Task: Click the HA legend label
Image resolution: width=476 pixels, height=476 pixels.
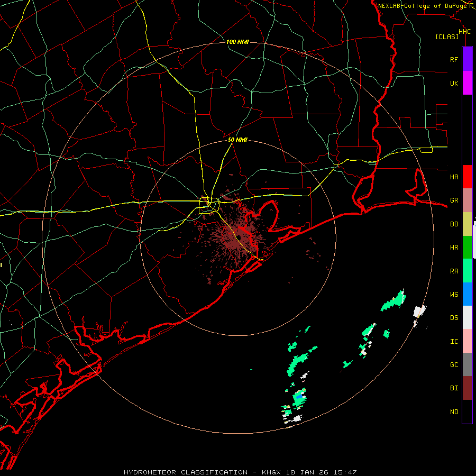Action: [454, 177]
